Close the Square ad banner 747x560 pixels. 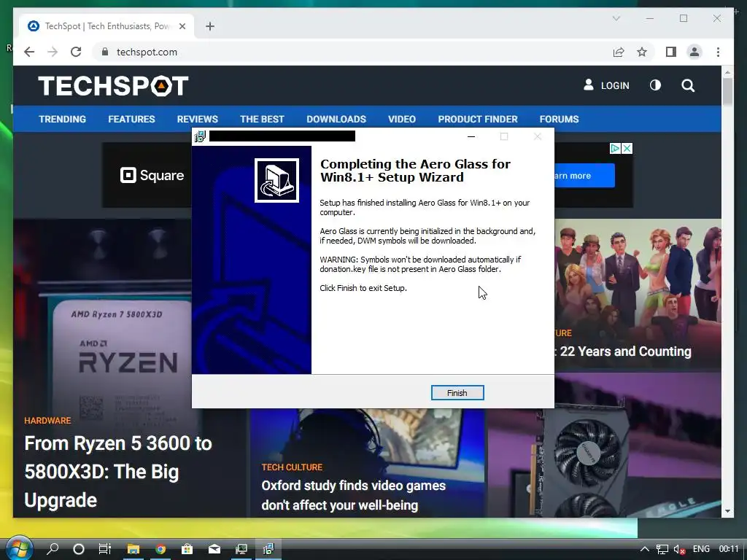[x=627, y=149]
